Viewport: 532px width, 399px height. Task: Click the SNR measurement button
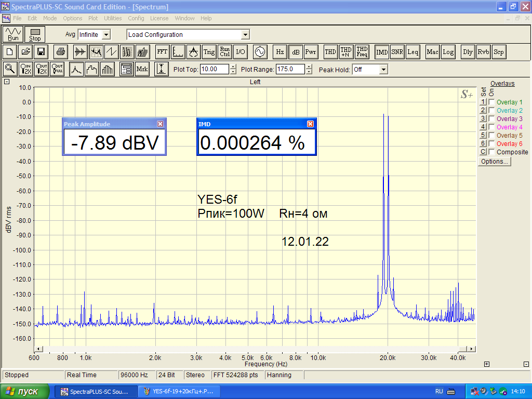tap(397, 52)
